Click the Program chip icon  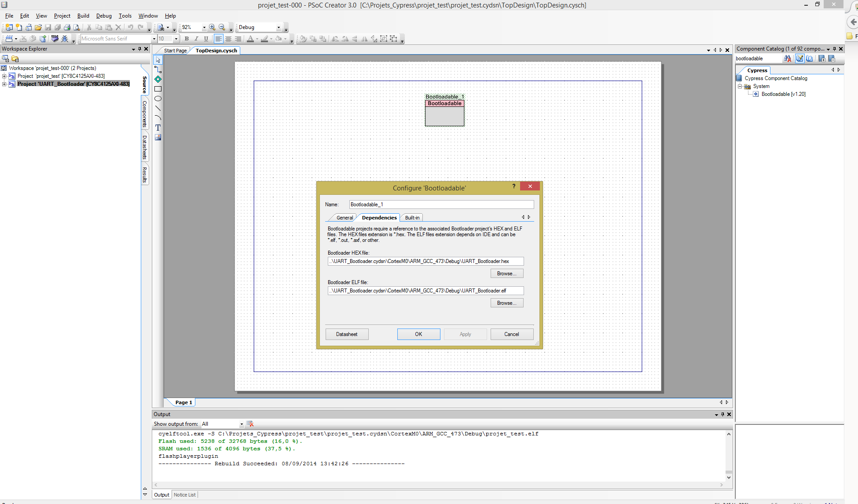55,39
